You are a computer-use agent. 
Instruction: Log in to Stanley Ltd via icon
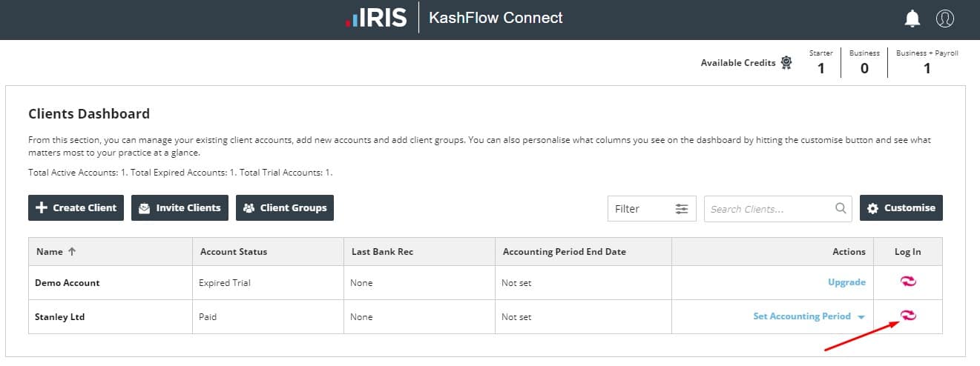click(908, 316)
